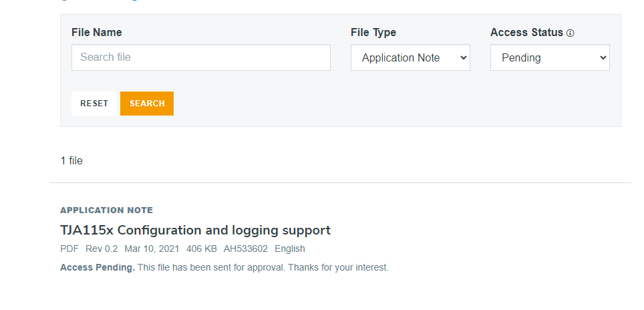Click the Rev 0.2 revision text
This screenshot has width=644, height=310.
coord(102,249)
